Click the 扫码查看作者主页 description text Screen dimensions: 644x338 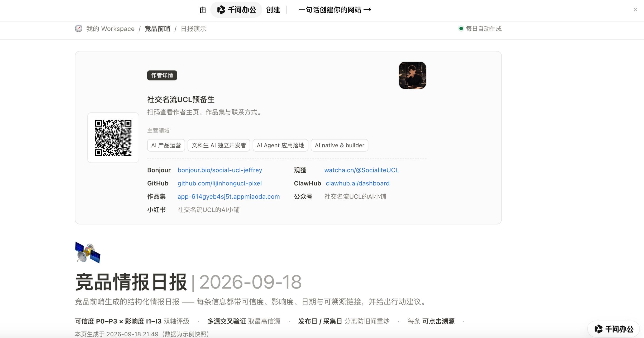click(205, 112)
